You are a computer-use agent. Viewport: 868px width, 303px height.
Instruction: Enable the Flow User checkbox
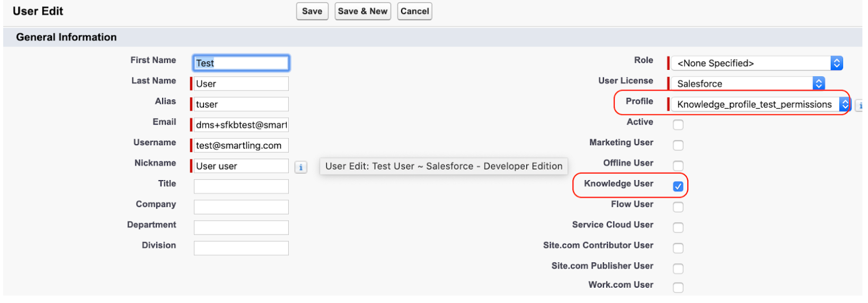678,207
